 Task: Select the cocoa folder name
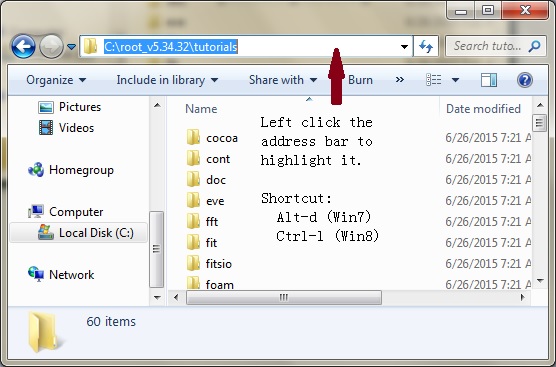tap(222, 138)
